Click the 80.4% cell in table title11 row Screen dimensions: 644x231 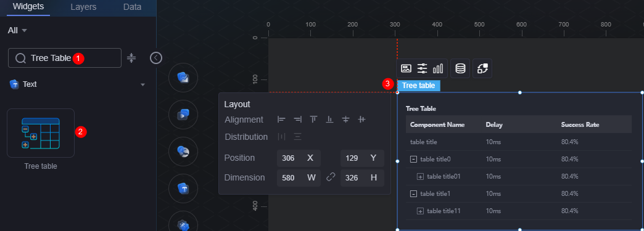[569, 211]
